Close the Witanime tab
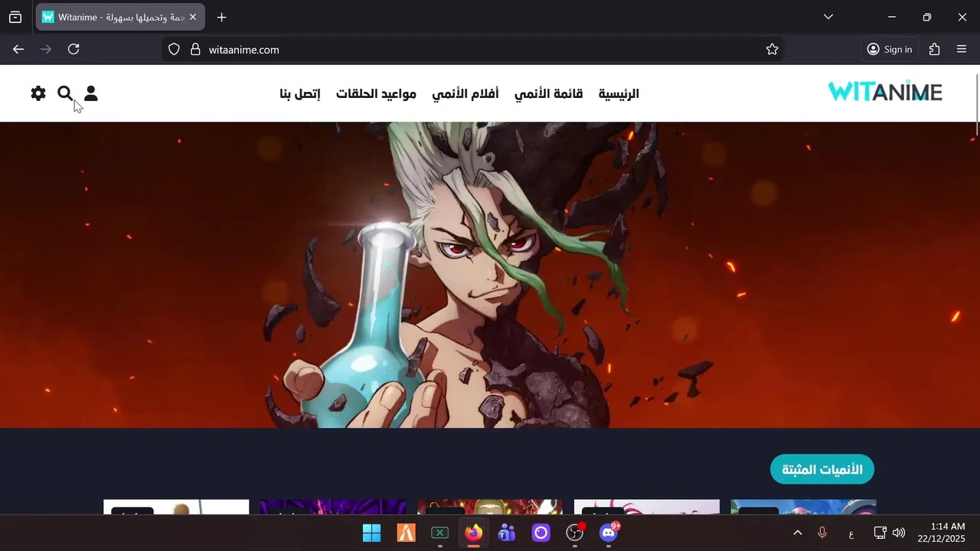This screenshot has width=980, height=551. [x=193, y=17]
